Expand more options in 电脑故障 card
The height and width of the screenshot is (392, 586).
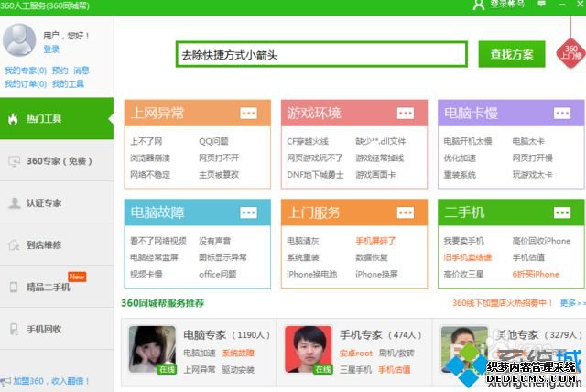click(x=248, y=212)
